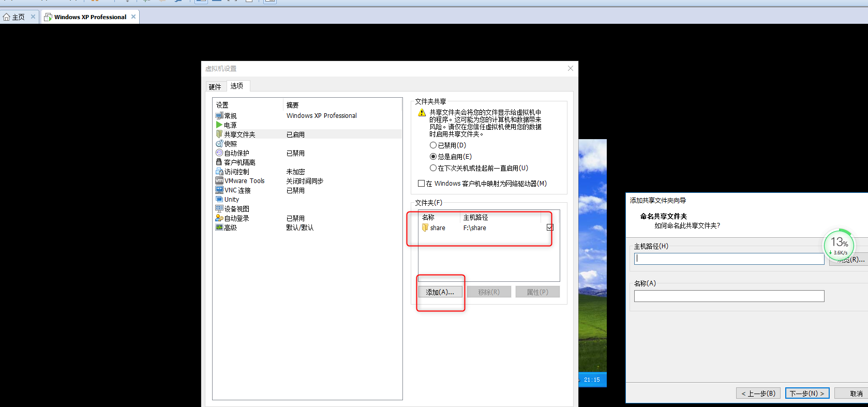This screenshot has height=407, width=868.
Task: Click the 属性(P) button
Action: click(537, 292)
